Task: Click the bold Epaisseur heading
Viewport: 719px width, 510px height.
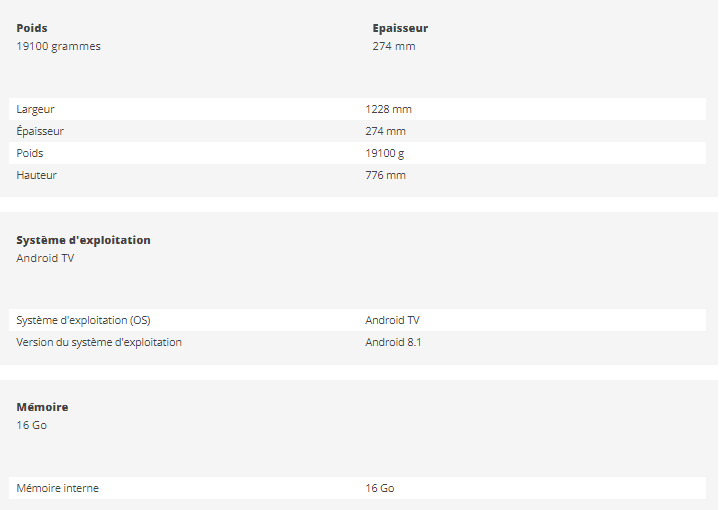Action: point(400,28)
